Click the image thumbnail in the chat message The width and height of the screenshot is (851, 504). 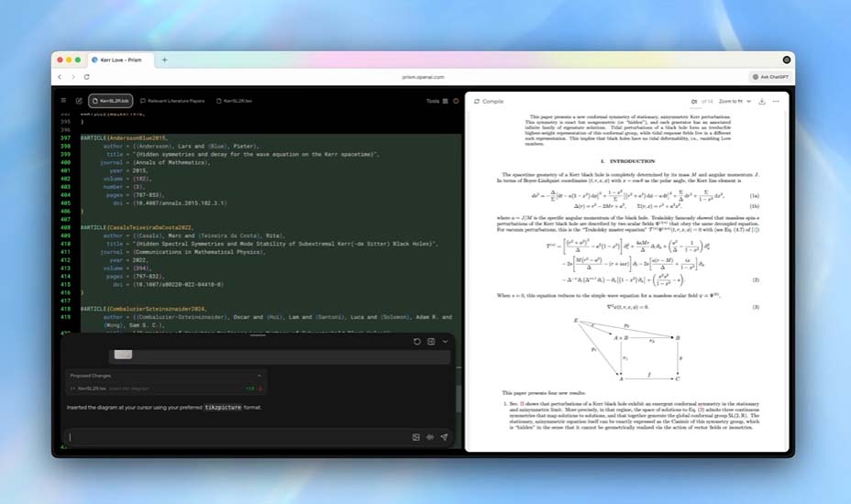pos(123,355)
